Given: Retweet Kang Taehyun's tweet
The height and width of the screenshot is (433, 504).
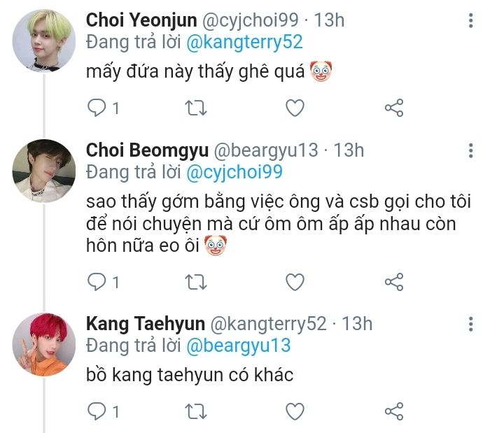Looking at the screenshot, I should [x=197, y=411].
